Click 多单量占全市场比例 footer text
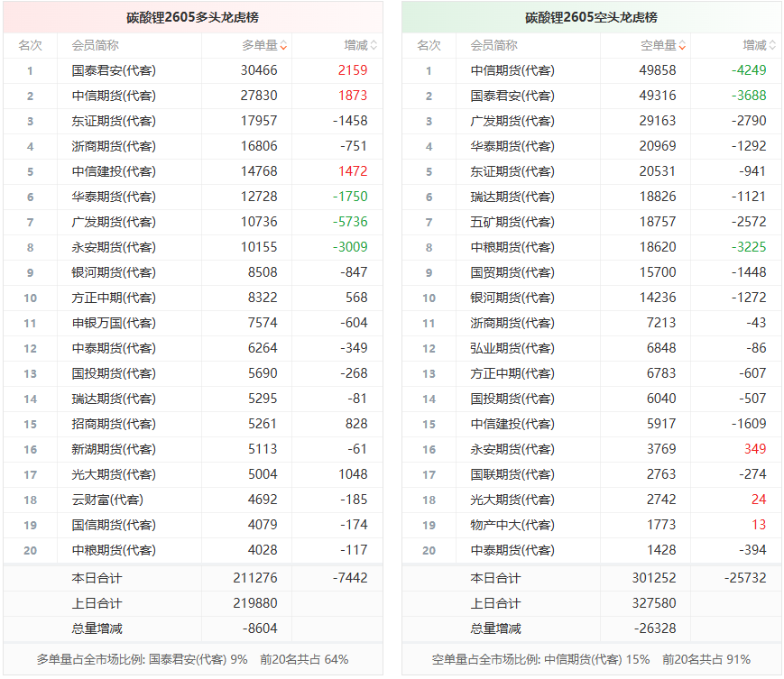Viewport: 784px width, 679px height. point(192,660)
